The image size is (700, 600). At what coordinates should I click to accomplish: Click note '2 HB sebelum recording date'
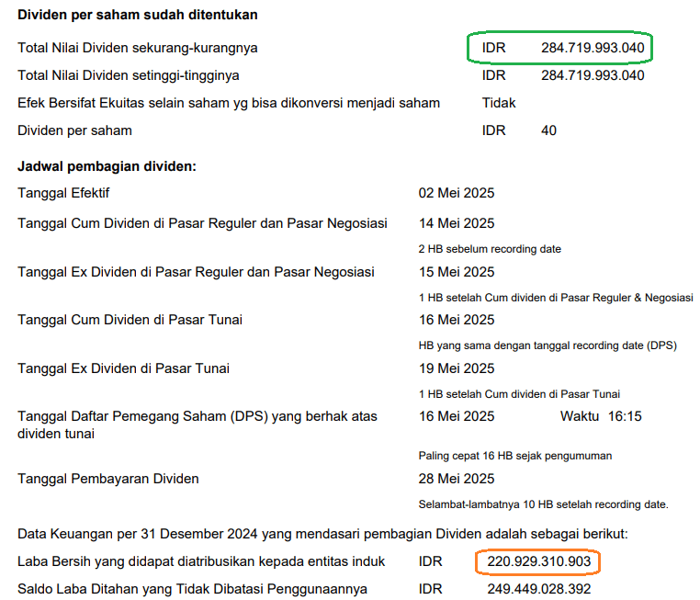[490, 249]
